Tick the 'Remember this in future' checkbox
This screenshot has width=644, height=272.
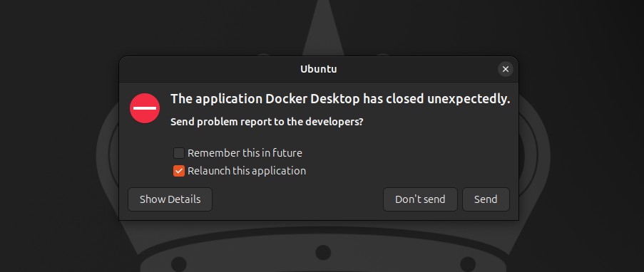coord(179,153)
